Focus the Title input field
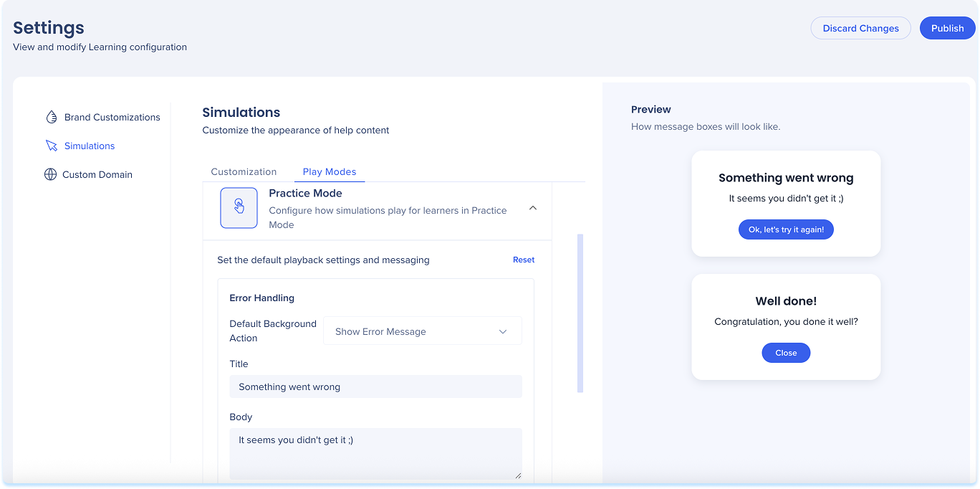Image resolution: width=980 pixels, height=489 pixels. point(375,386)
